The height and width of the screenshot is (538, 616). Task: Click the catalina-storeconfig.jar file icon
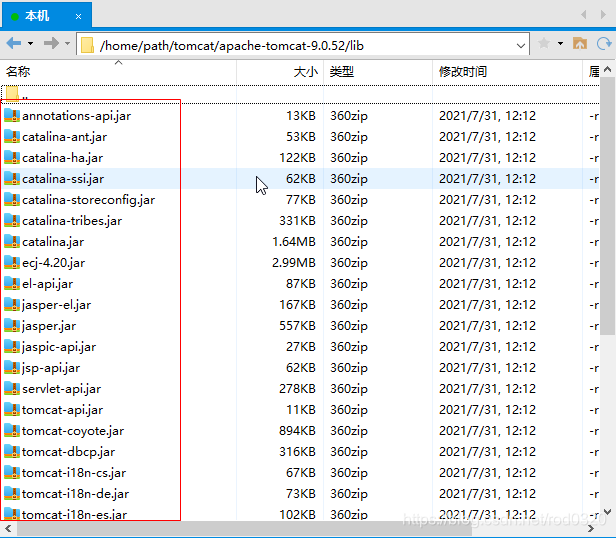point(12,200)
